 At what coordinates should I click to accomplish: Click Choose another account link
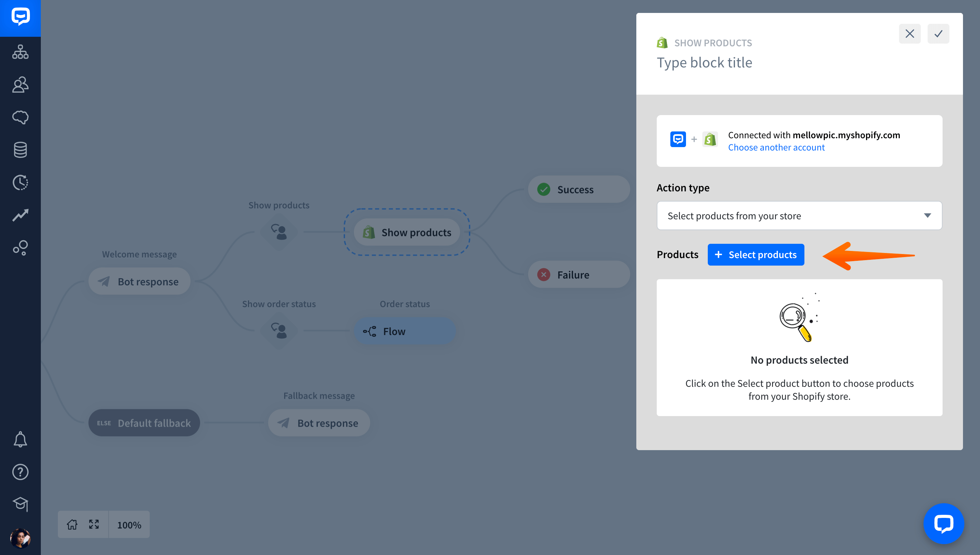tap(776, 147)
